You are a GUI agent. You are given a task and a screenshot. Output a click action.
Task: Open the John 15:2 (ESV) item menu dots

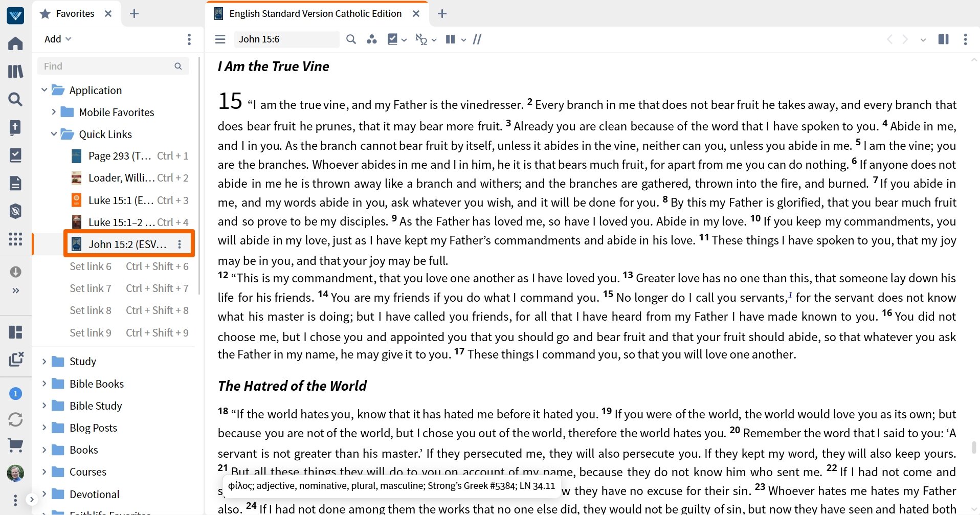[x=180, y=244]
